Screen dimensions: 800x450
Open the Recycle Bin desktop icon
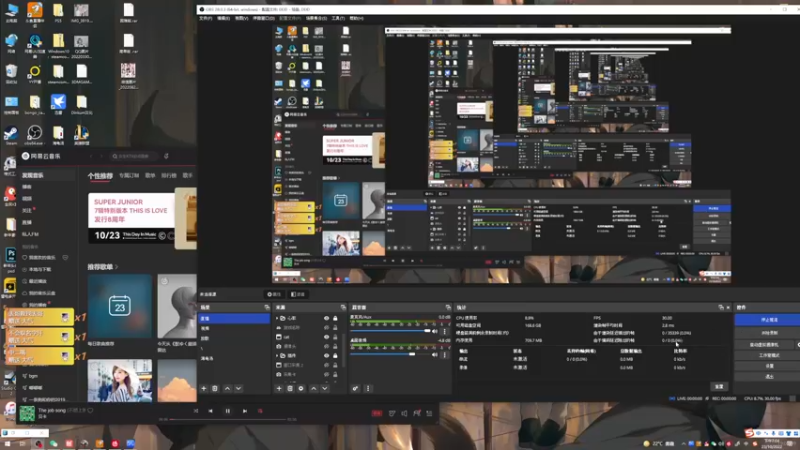tap(11, 73)
